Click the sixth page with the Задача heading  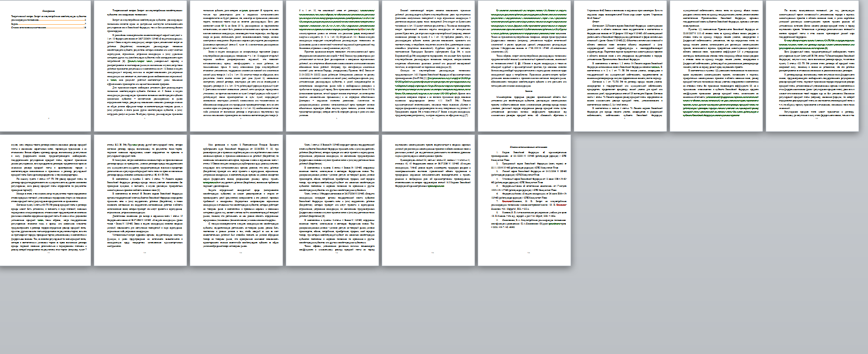524,65
